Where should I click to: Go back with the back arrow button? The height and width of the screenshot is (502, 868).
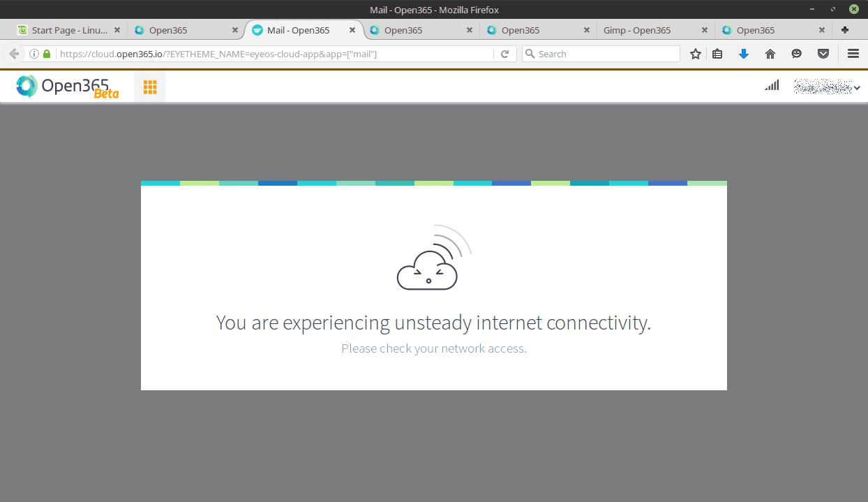[x=14, y=54]
